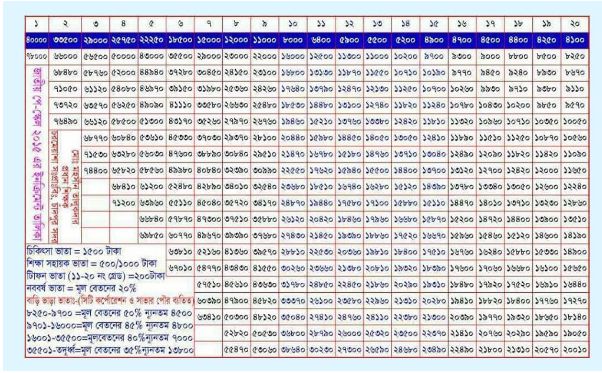Select the ৭৮০০০ cell under grade ১
Screen dimensions: 602x373
tap(37, 56)
